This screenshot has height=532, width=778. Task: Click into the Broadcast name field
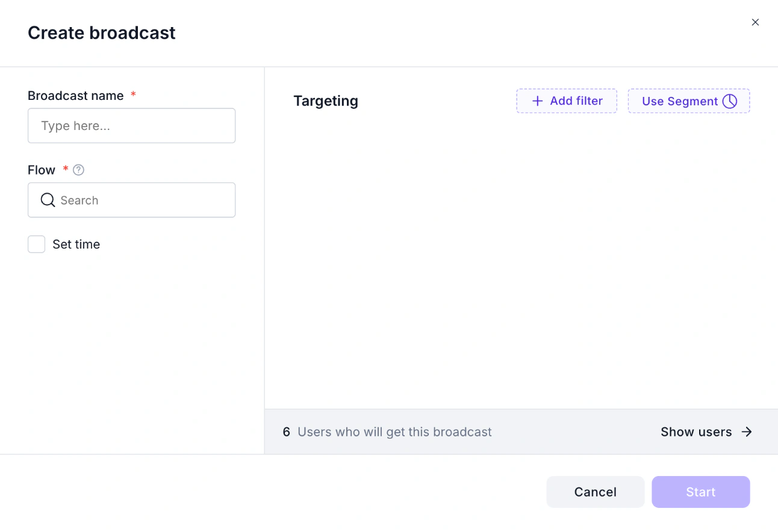tap(131, 126)
